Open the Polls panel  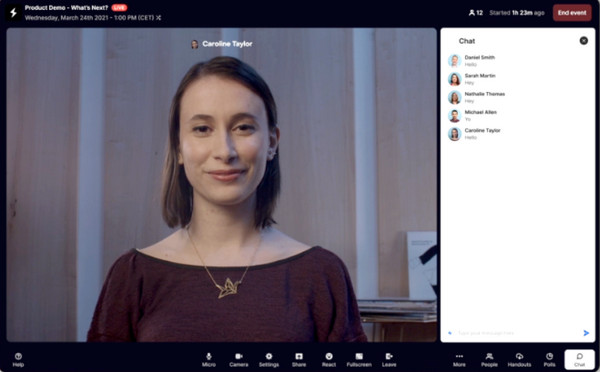click(x=549, y=360)
